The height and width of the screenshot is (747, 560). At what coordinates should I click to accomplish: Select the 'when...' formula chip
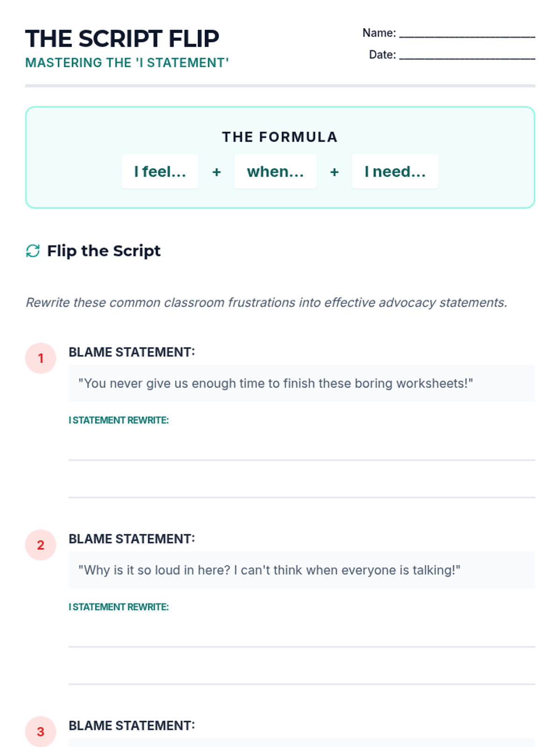[275, 172]
